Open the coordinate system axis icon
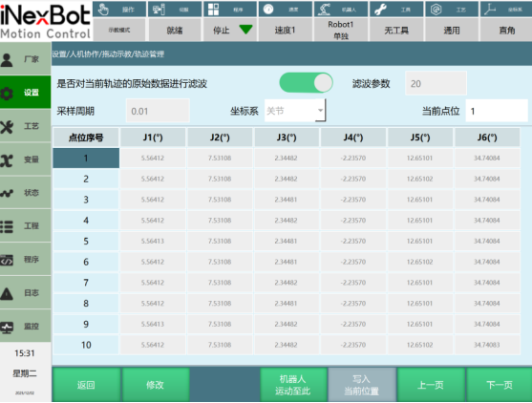Image resolution: width=532 pixels, height=403 pixels. (x=490, y=10)
